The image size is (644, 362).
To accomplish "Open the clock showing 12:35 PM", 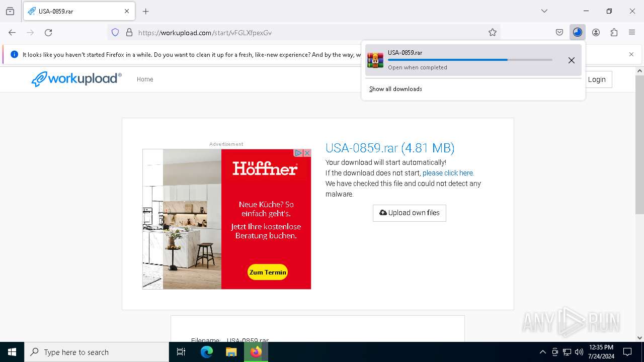I will 601,352.
